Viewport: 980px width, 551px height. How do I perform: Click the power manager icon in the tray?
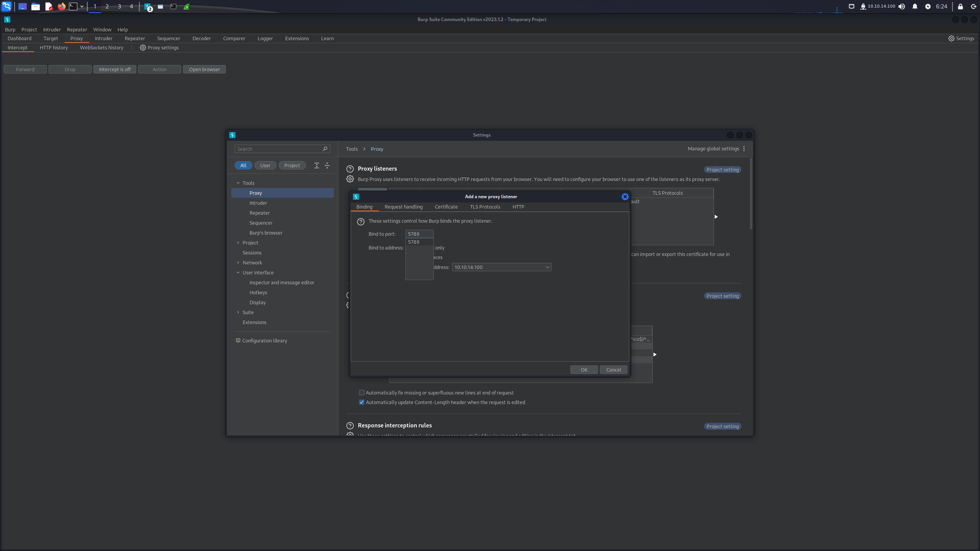928,6
